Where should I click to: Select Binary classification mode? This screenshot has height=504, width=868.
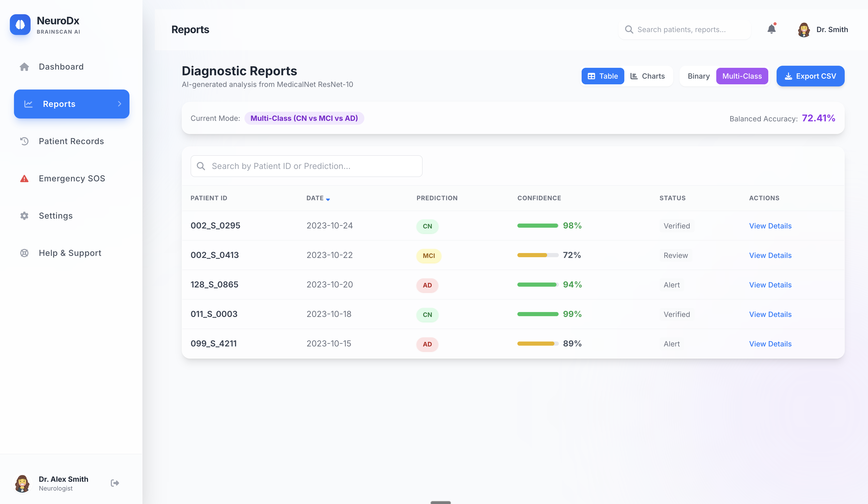coord(698,76)
